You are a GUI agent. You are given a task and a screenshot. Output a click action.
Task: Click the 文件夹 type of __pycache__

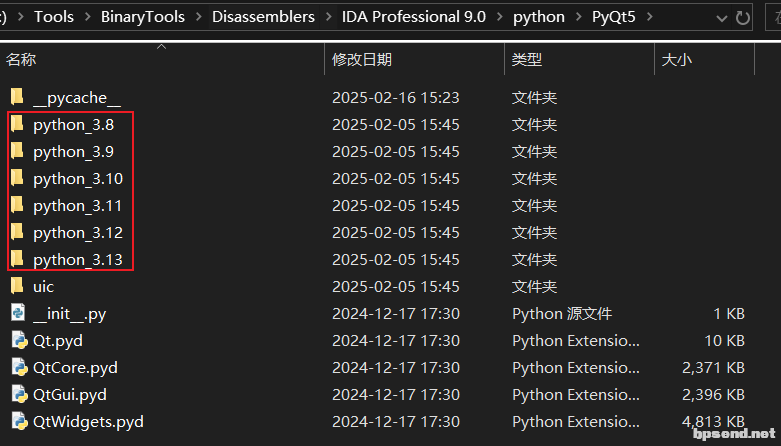534,98
